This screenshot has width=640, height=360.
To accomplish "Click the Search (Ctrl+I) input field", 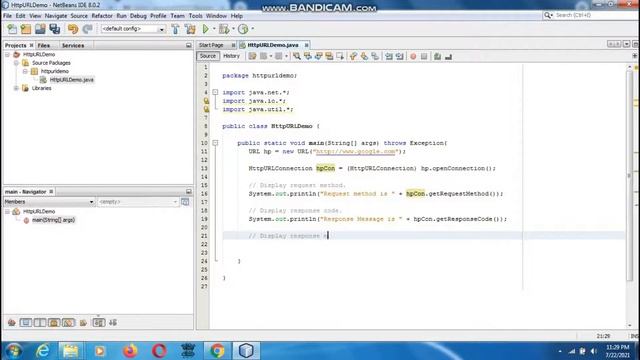I will point(594,15).
